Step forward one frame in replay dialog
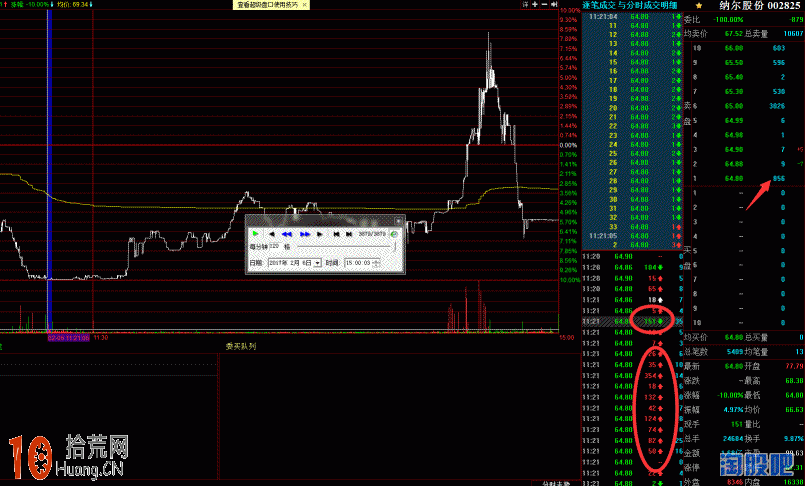This screenshot has height=486, width=805. tap(320, 234)
